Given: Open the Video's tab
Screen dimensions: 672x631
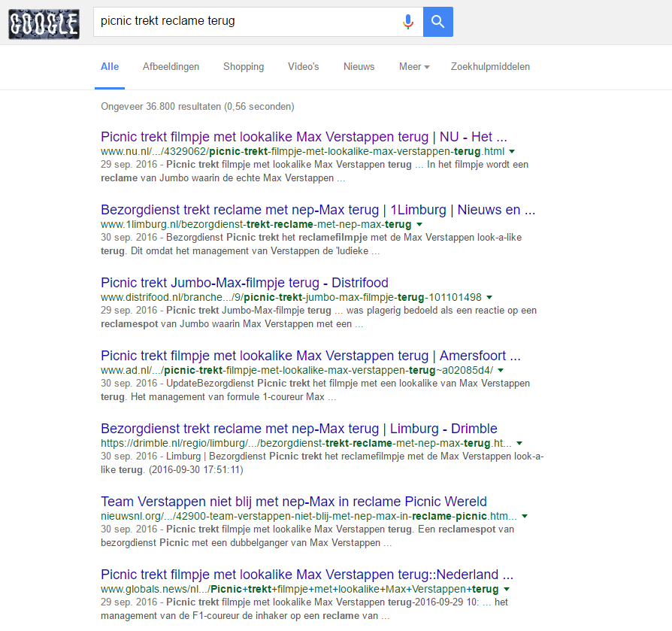Looking at the screenshot, I should [x=304, y=67].
